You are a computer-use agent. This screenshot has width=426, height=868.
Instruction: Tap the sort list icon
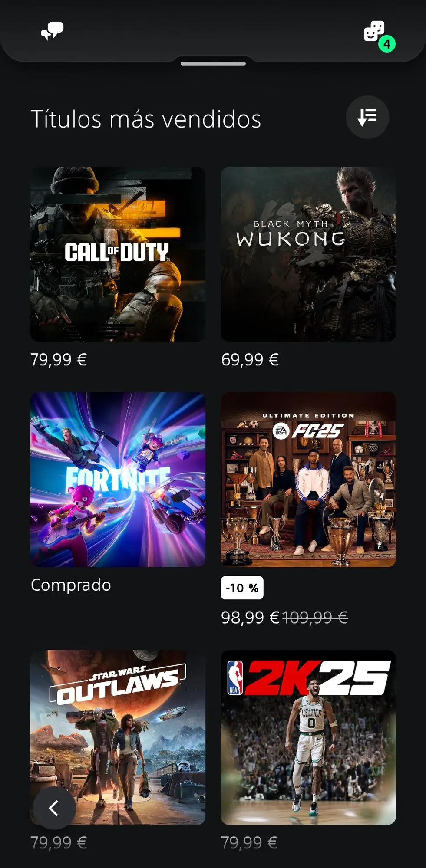coord(367,117)
